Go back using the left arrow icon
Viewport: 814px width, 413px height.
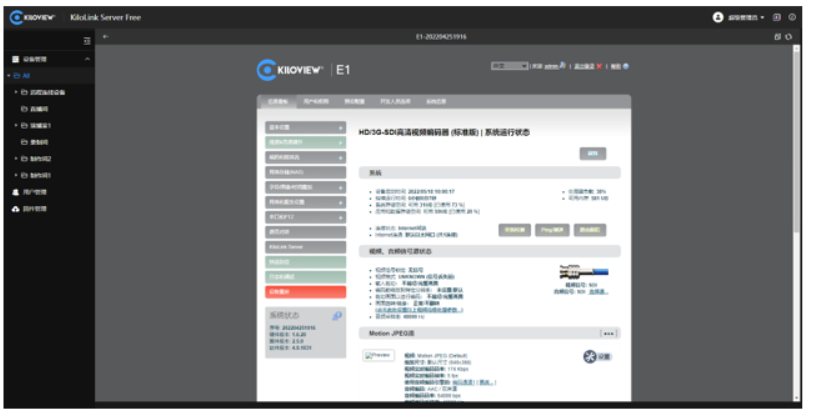point(106,36)
